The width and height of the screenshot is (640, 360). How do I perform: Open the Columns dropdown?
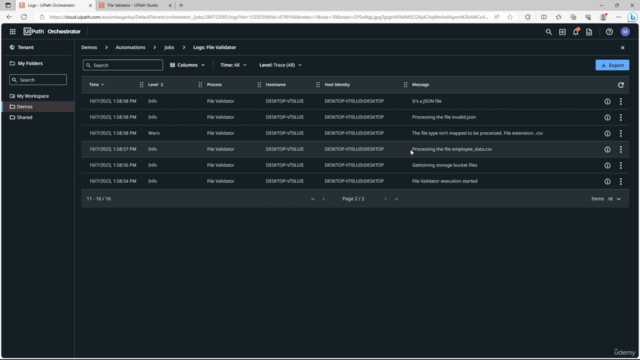(187, 65)
